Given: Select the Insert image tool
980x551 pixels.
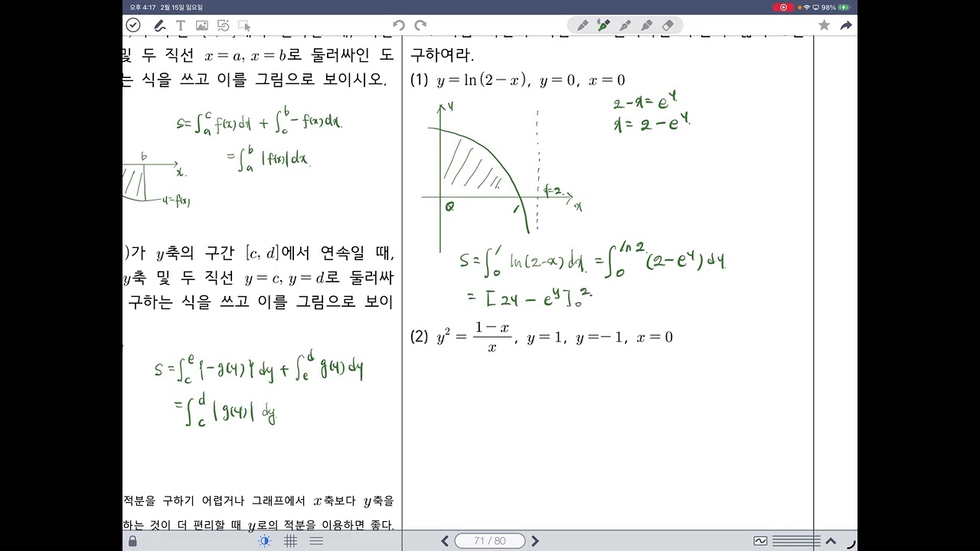Looking at the screenshot, I should pyautogui.click(x=201, y=26).
